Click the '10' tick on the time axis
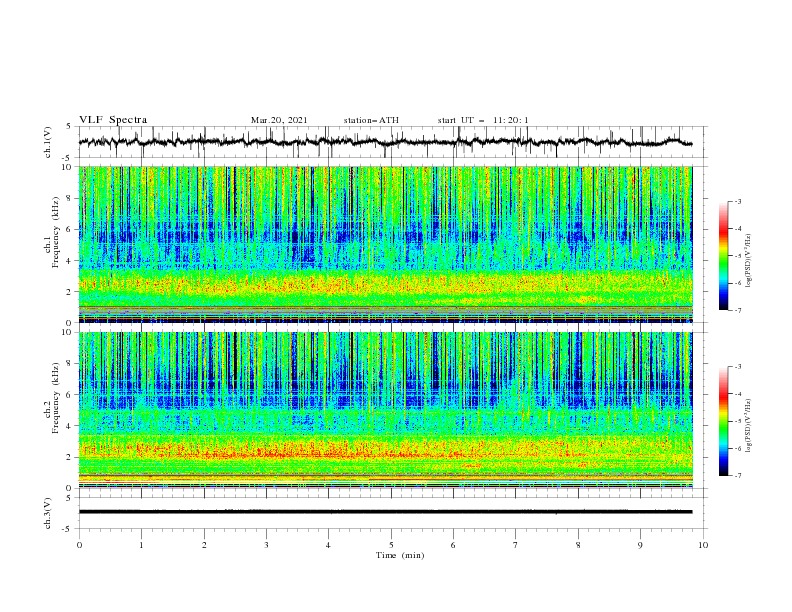 pyautogui.click(x=703, y=545)
